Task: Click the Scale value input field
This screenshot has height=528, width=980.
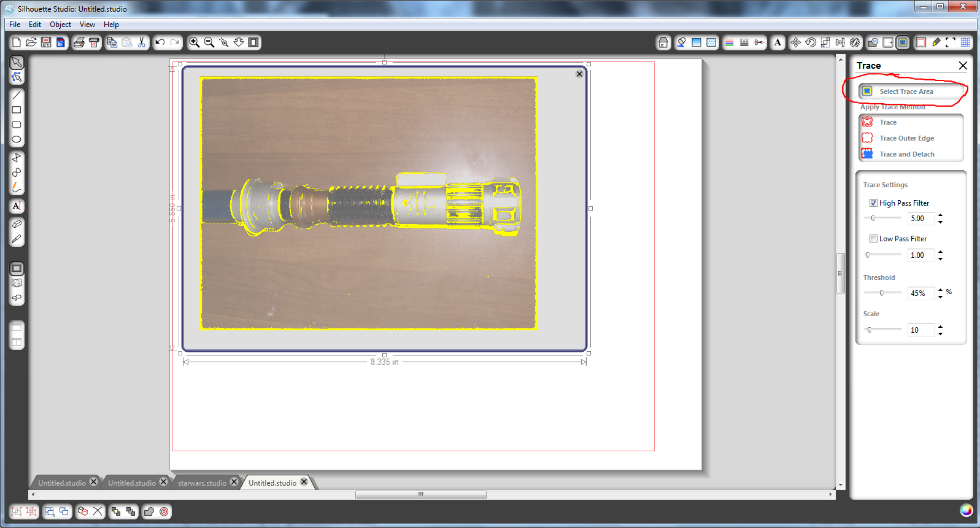Action: 920,330
